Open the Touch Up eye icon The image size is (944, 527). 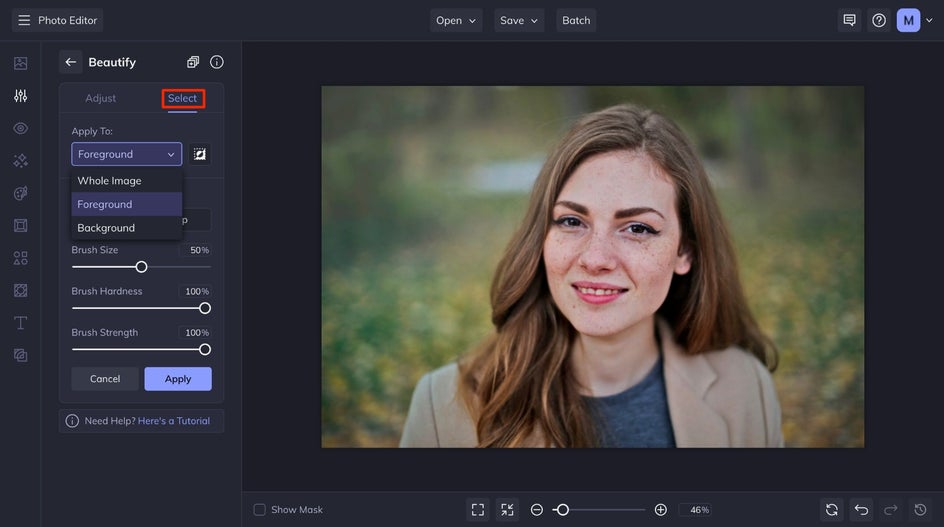(20, 128)
